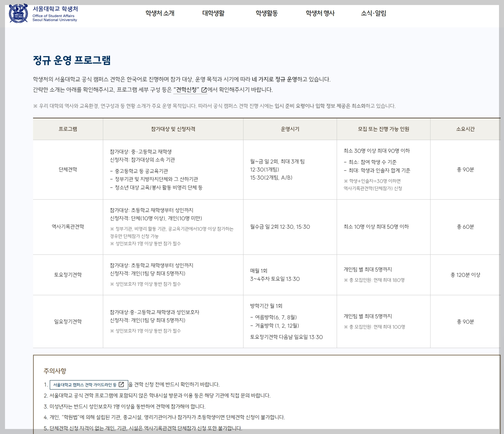The height and width of the screenshot is (434, 504).
Task: Click the 프로그램 column header
Action: (x=67, y=129)
